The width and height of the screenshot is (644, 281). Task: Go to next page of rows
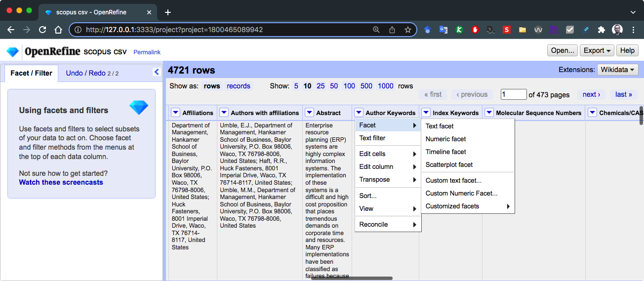(x=591, y=94)
